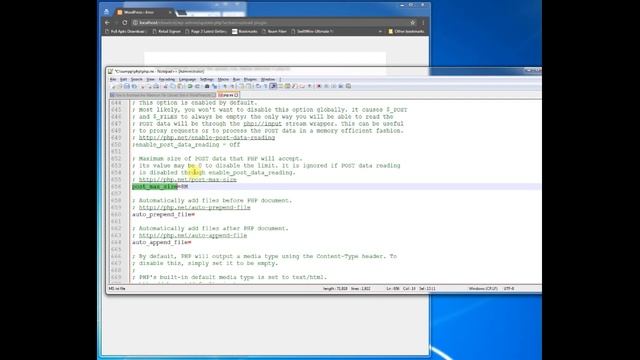Click the php.net/enable-post-data-reading link
Viewport: 640px width, 360px height.
point(207,138)
